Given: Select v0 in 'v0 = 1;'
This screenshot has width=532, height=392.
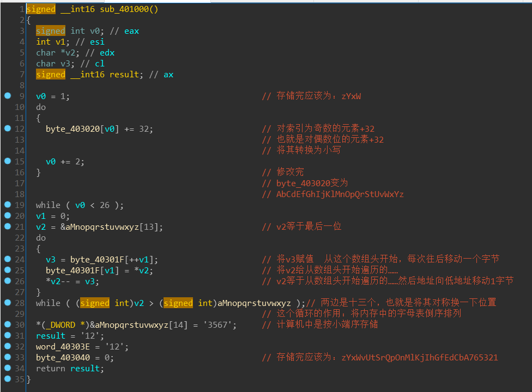Looking at the screenshot, I should pos(41,96).
